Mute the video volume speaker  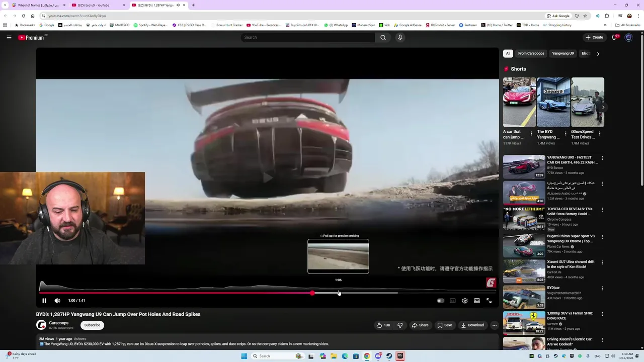pyautogui.click(x=57, y=301)
